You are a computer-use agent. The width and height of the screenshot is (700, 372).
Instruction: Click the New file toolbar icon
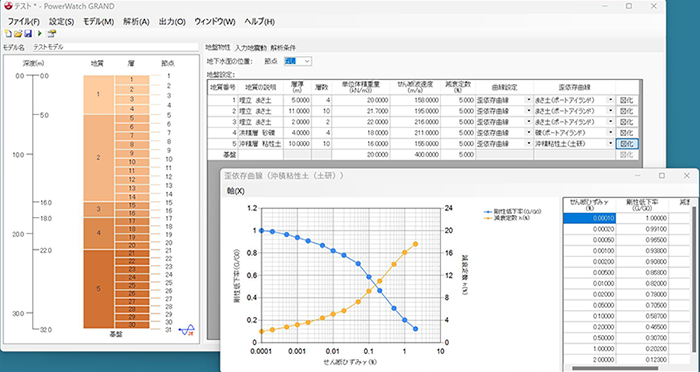pyautogui.click(x=8, y=33)
